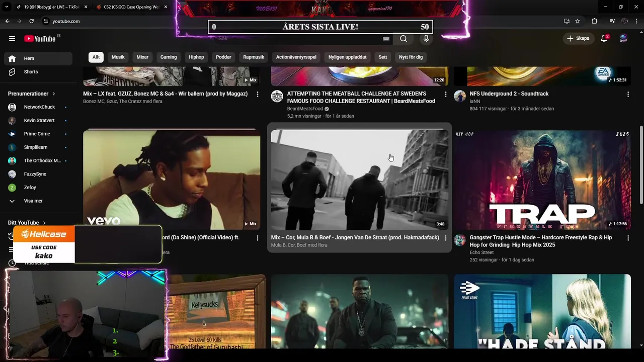Open the tab search dropdown arrow
This screenshot has width=644, height=362.
[x=7, y=7]
